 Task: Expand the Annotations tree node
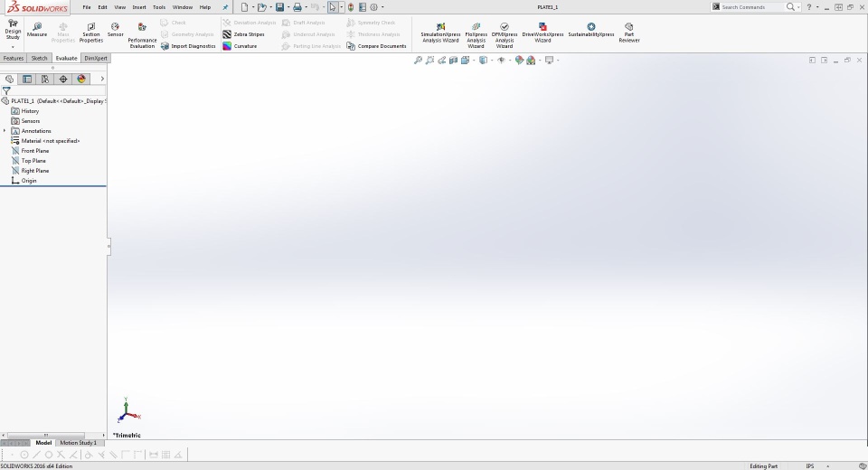[x=5, y=131]
